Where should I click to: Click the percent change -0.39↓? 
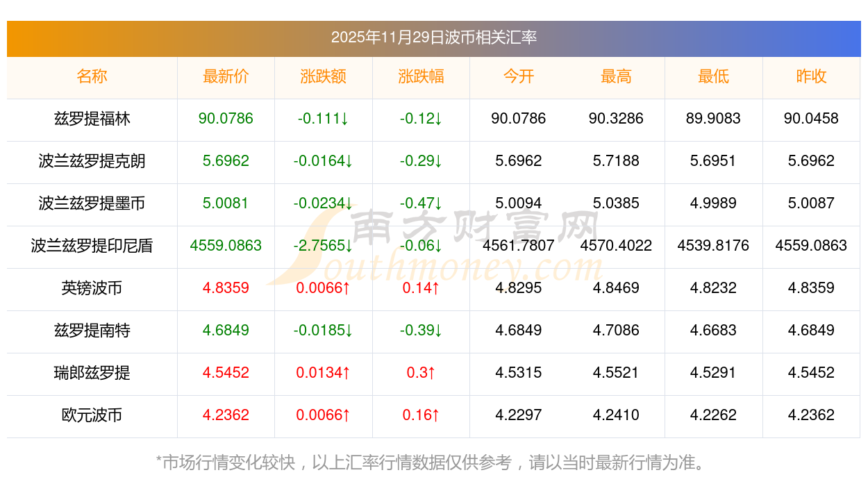(x=421, y=331)
